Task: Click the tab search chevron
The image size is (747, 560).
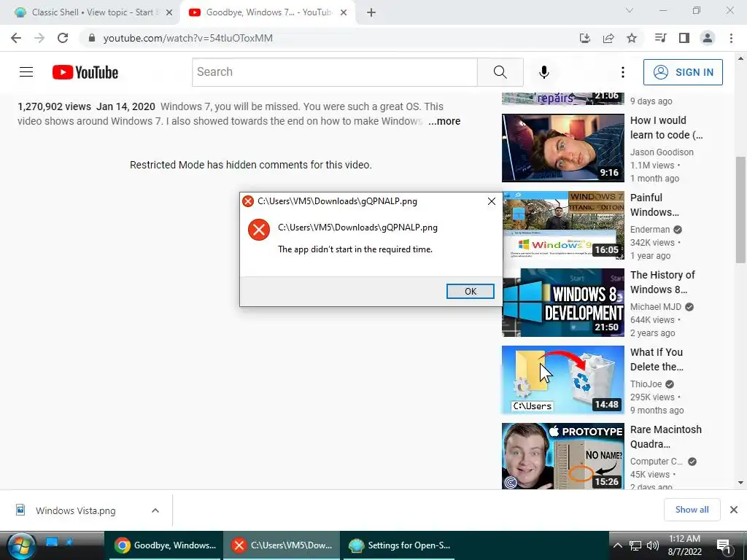Action: [630, 10]
